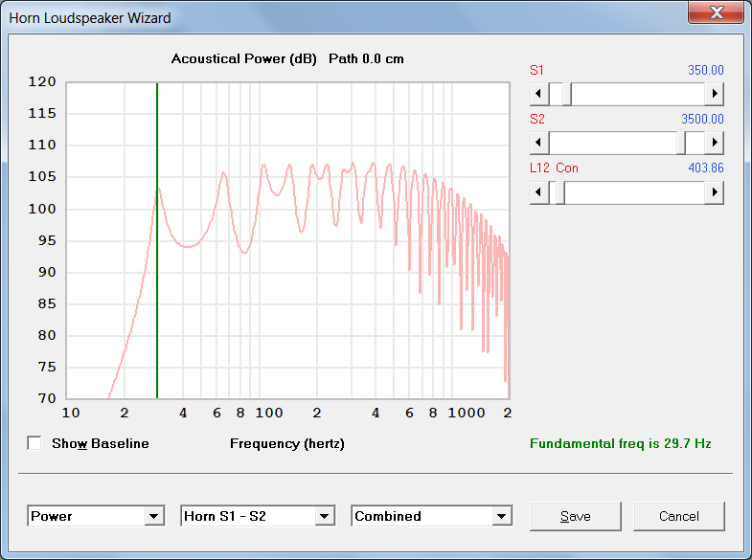This screenshot has height=560, width=752.
Task: Click the S1 slider left arrow
Action: [539, 94]
